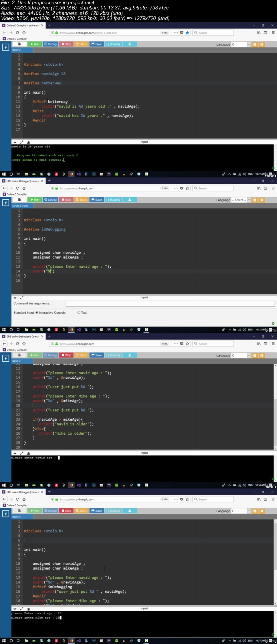Click the 110% zoom badge in the 10:37 AM address bar
The image size is (277, 644).
click(165, 499)
